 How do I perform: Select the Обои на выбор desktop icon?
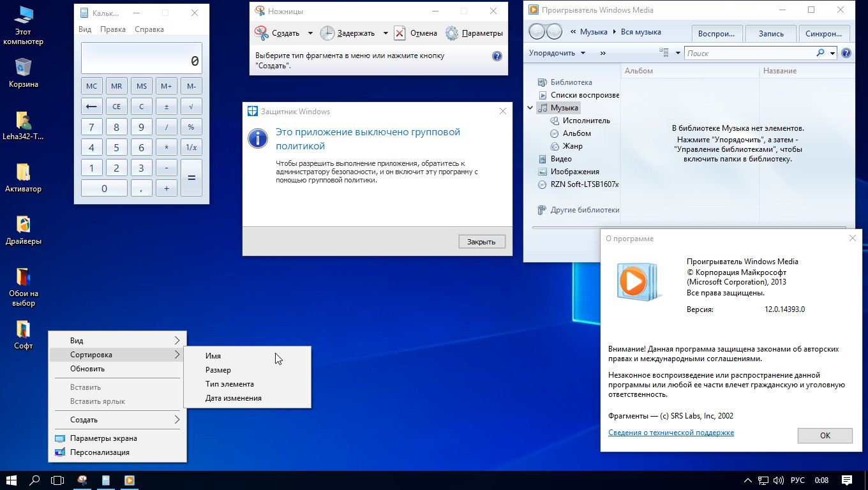pos(24,286)
